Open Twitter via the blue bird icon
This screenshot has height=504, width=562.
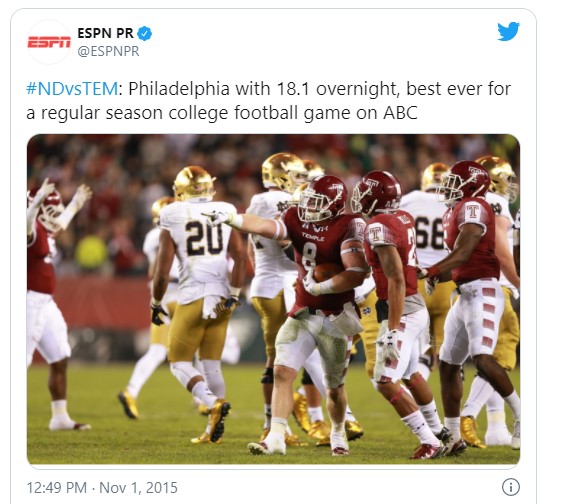(508, 32)
